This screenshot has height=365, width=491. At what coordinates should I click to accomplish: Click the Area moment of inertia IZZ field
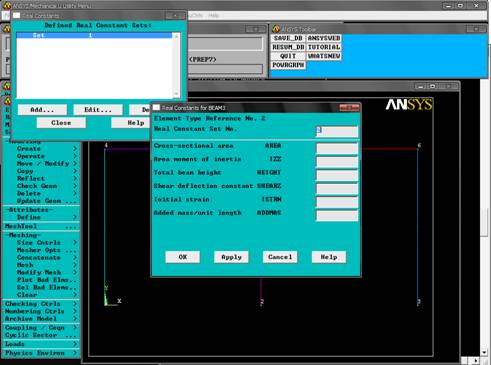click(x=337, y=162)
